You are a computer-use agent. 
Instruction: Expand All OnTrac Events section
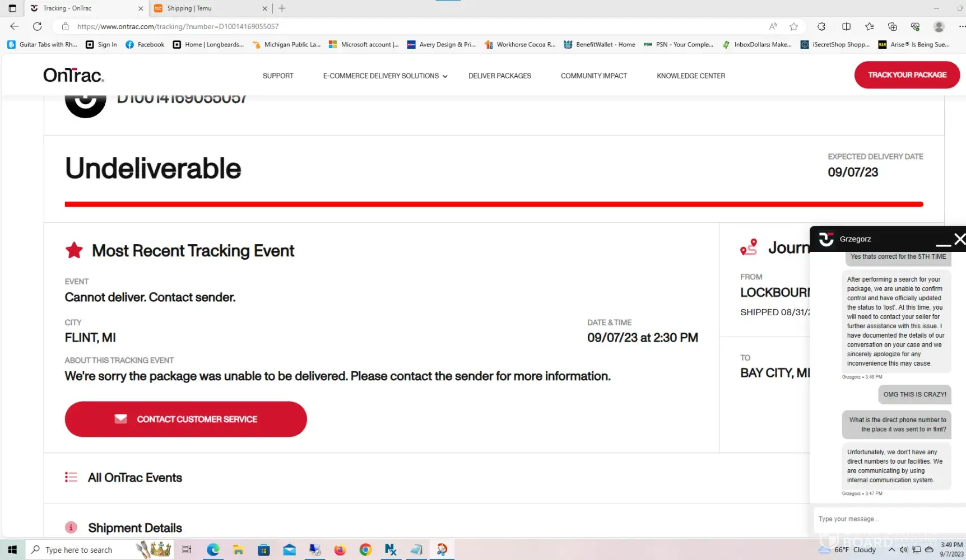135,478
